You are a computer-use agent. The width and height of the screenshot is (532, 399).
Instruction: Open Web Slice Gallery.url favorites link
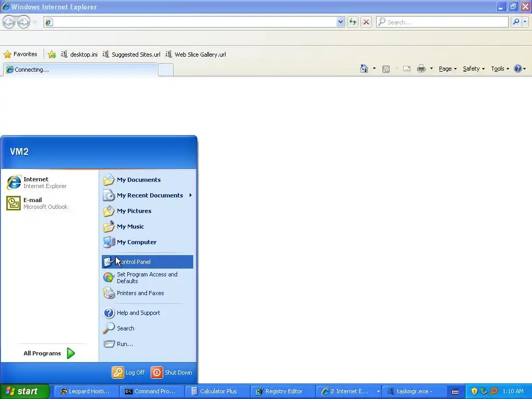(195, 54)
